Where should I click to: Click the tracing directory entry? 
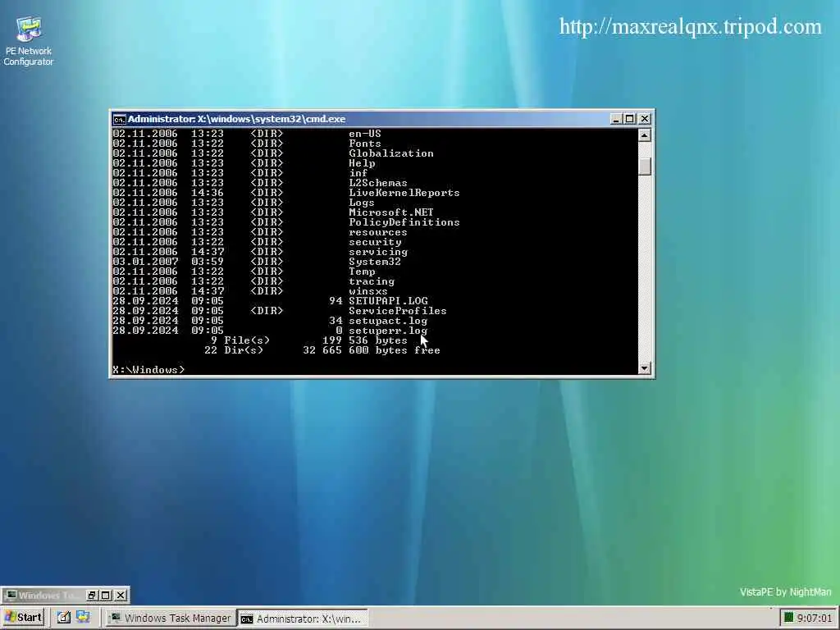point(372,281)
